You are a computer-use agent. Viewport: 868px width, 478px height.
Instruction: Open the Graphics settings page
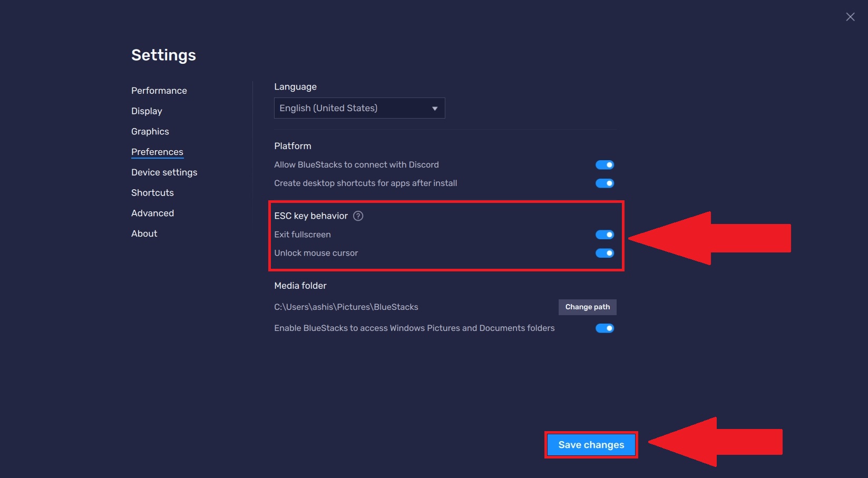pos(150,131)
